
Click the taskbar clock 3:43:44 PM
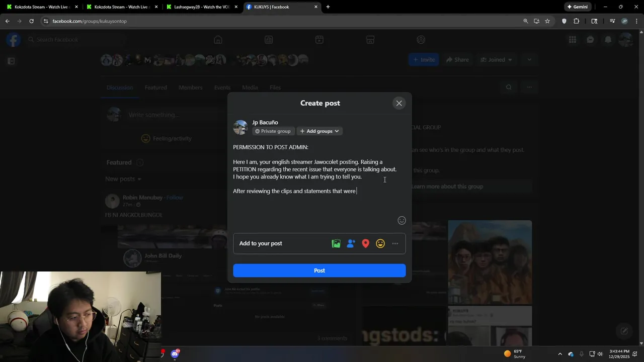[619, 354]
